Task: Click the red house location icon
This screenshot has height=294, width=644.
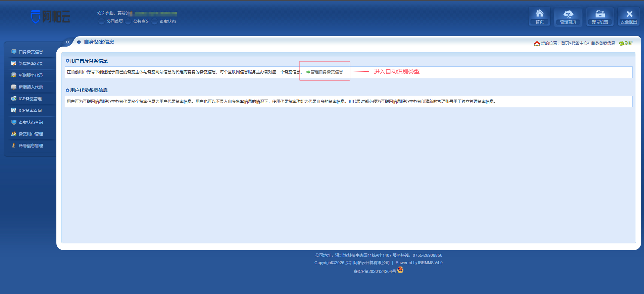Action: pyautogui.click(x=537, y=43)
